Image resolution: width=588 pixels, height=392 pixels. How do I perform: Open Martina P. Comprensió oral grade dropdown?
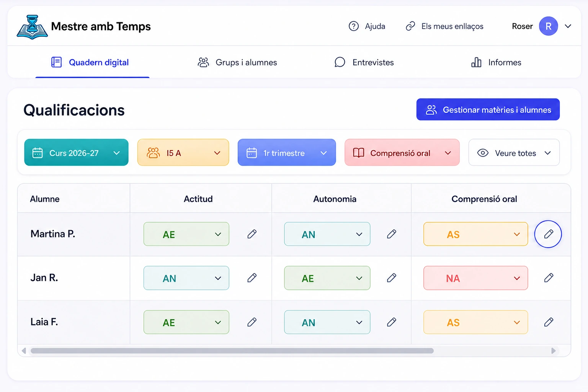coord(475,234)
